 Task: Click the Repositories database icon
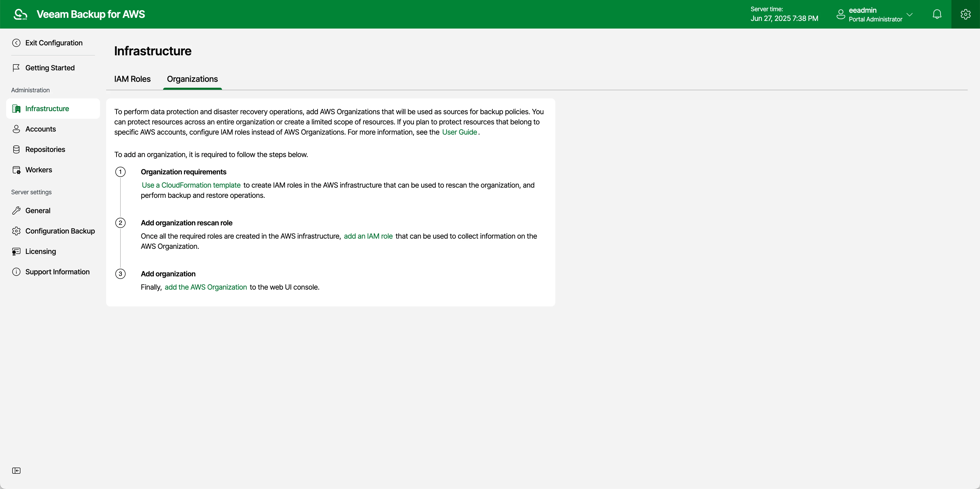point(16,149)
